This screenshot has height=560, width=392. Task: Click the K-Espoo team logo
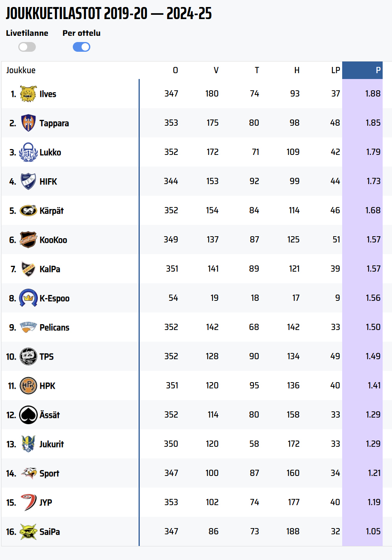tap(28, 298)
